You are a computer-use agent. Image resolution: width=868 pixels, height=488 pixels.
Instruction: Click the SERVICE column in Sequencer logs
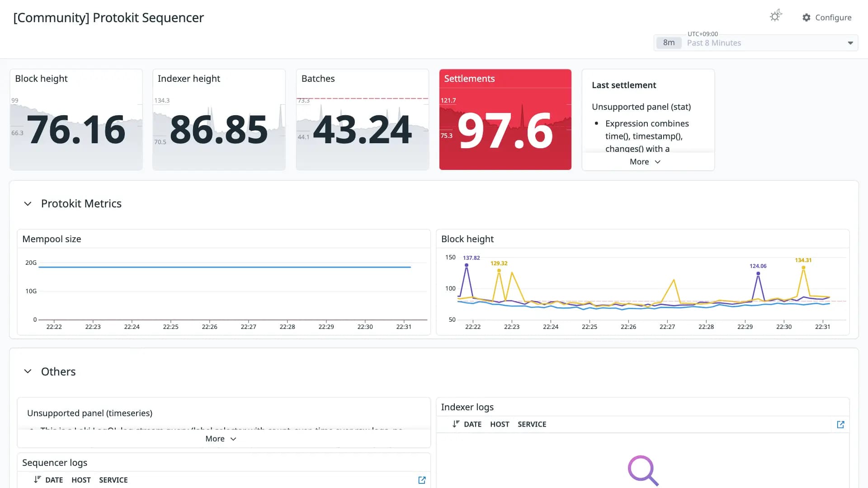click(x=113, y=480)
